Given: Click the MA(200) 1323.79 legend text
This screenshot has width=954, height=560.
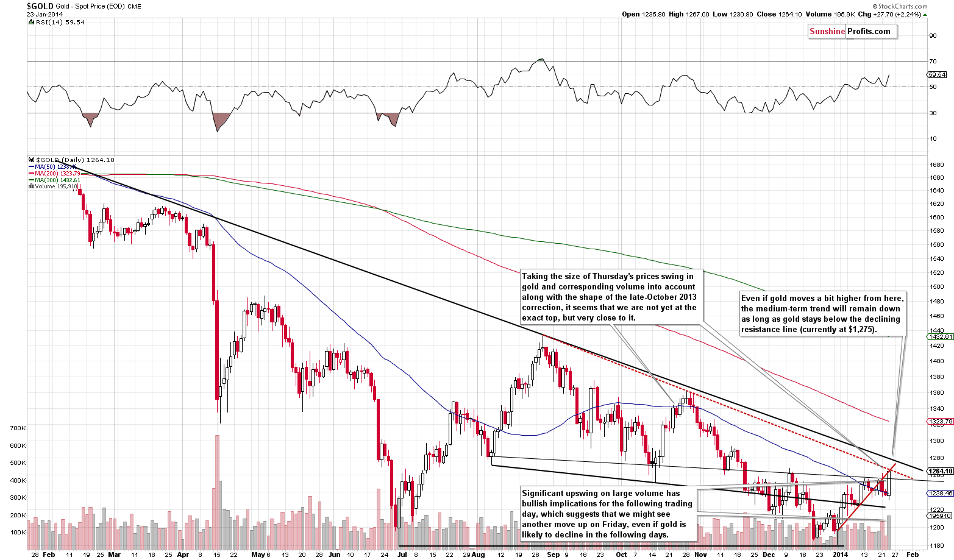Looking at the screenshot, I should click(58, 173).
